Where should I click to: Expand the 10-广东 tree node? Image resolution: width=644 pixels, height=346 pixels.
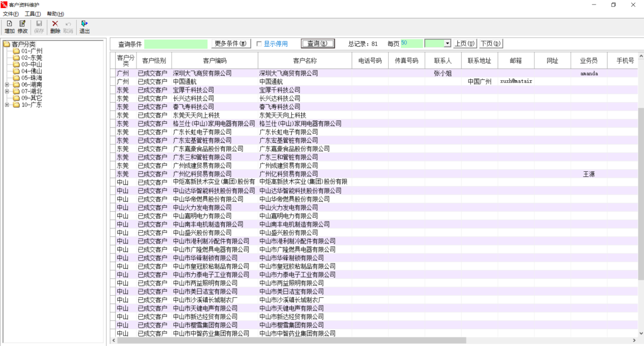click(x=7, y=105)
